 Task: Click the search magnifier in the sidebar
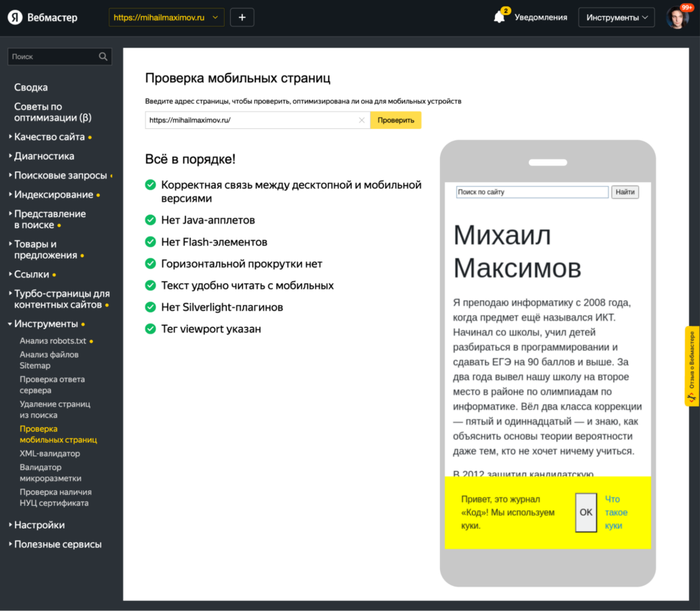(103, 56)
